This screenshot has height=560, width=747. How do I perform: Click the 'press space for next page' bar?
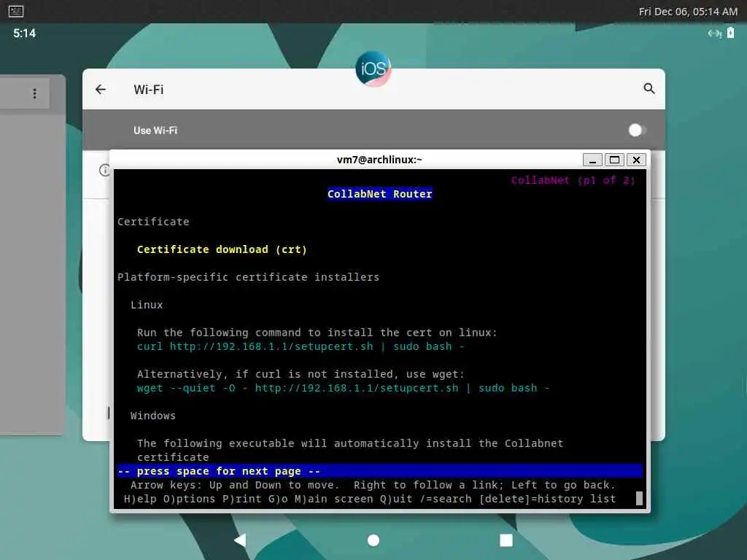pos(379,471)
